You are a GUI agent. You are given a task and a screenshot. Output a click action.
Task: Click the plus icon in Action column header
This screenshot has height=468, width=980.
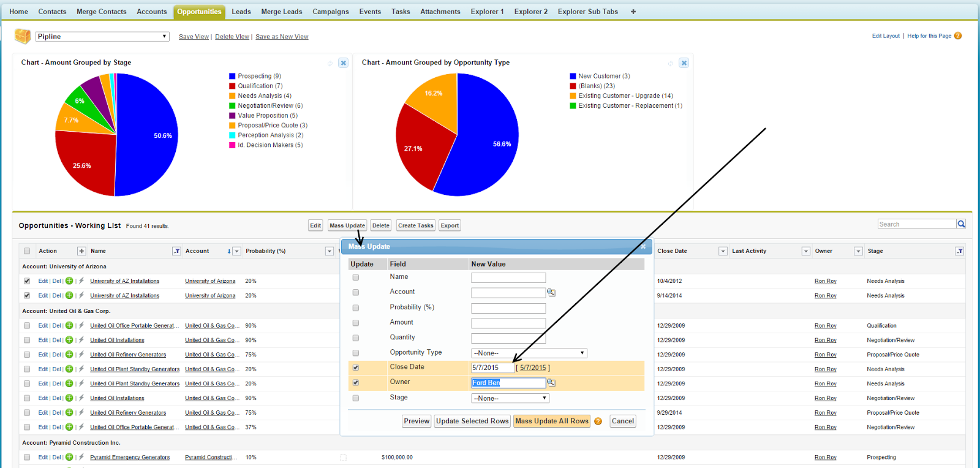[x=81, y=251]
